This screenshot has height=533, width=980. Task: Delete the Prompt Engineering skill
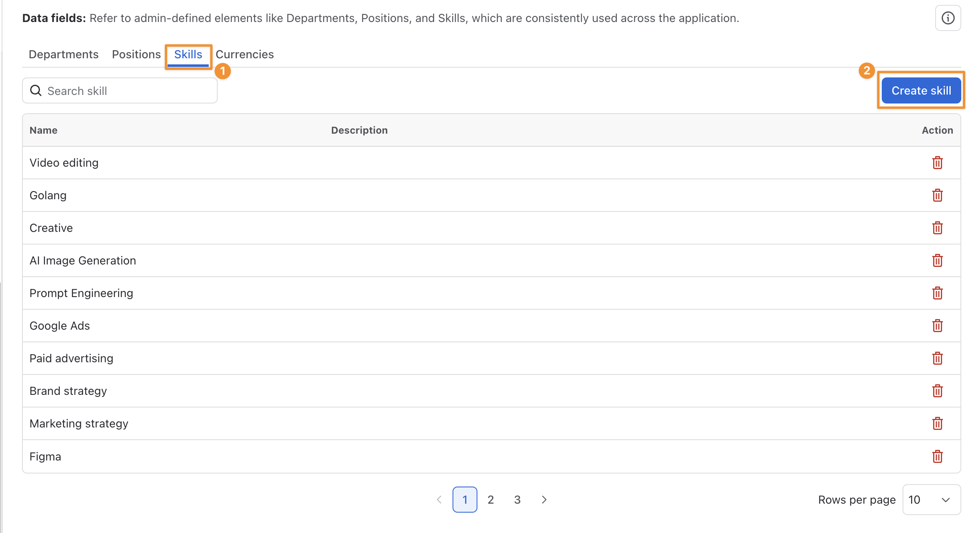point(937,293)
